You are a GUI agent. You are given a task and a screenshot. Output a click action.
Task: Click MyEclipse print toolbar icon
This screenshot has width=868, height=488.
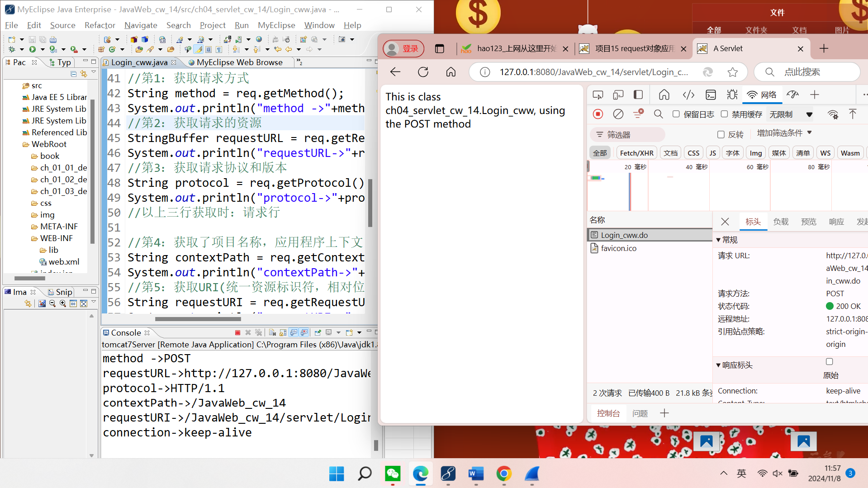click(53, 39)
